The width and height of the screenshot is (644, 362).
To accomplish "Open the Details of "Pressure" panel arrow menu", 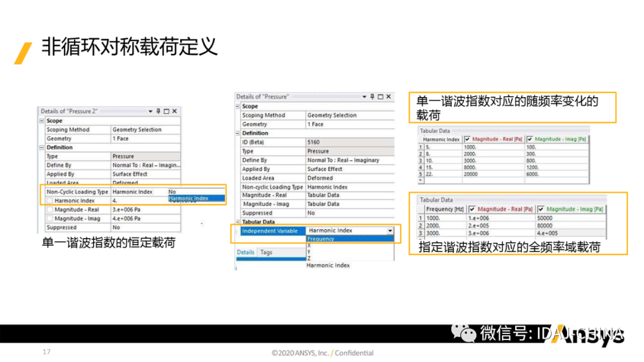I will tap(365, 97).
